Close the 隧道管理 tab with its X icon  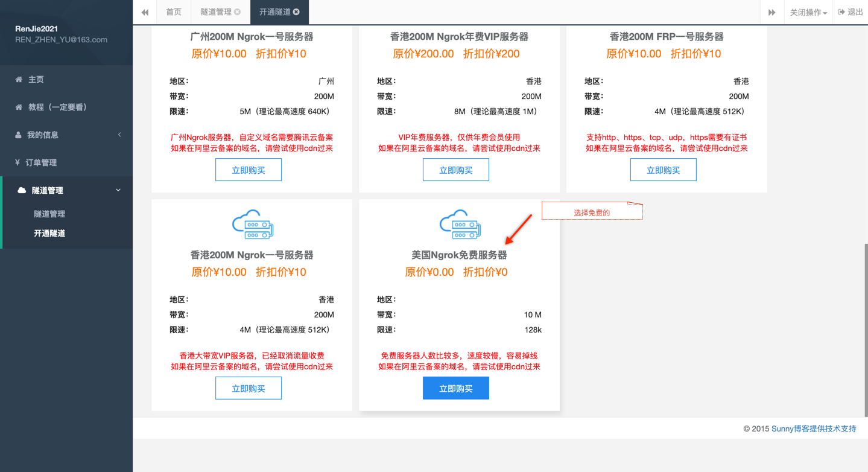[238, 12]
